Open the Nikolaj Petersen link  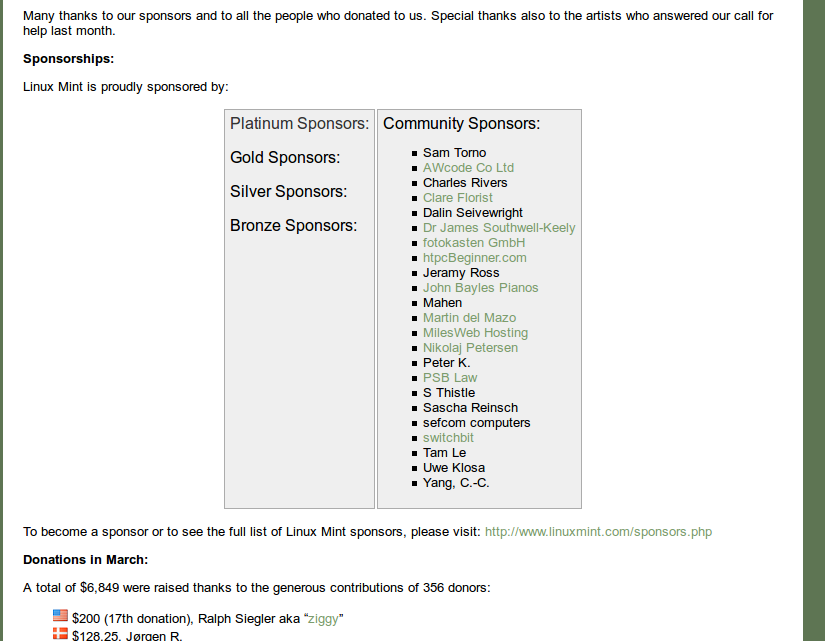(470, 348)
